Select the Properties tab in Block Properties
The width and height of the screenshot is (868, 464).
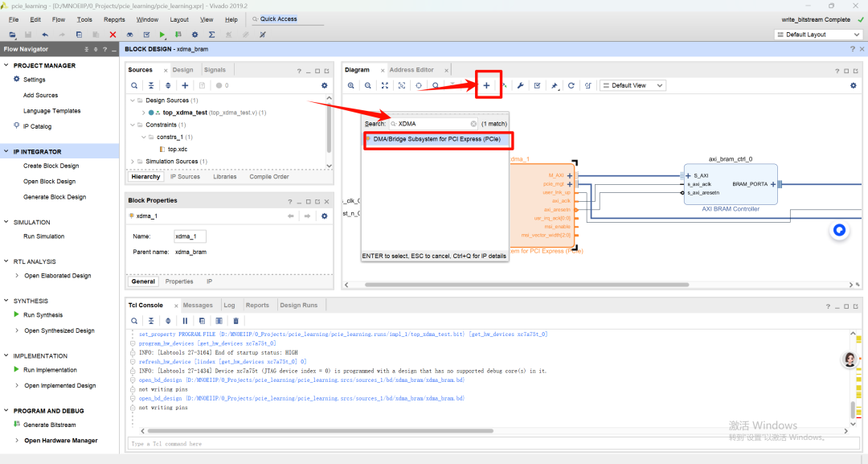(178, 281)
